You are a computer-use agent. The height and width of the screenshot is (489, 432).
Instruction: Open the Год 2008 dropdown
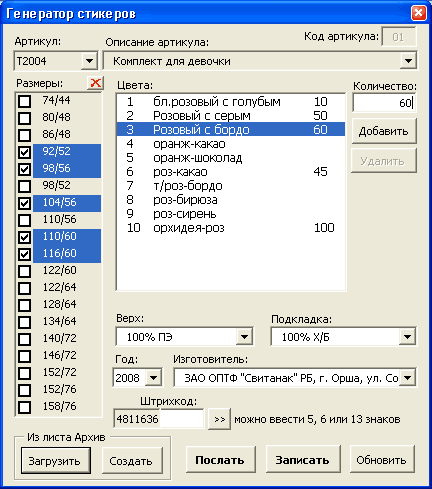(154, 378)
